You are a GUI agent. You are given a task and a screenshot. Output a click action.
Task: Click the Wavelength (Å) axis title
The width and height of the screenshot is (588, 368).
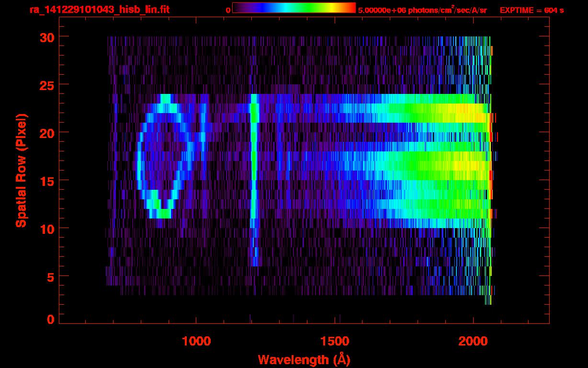(x=305, y=359)
